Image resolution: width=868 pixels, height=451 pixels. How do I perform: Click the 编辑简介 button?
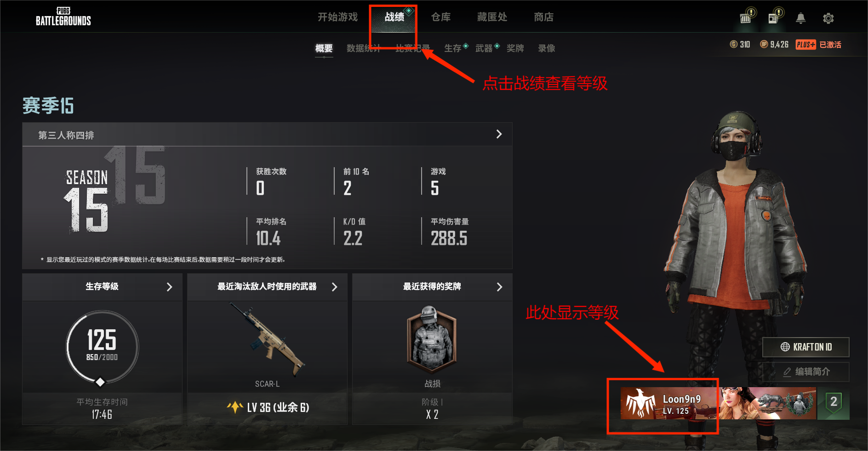point(805,372)
